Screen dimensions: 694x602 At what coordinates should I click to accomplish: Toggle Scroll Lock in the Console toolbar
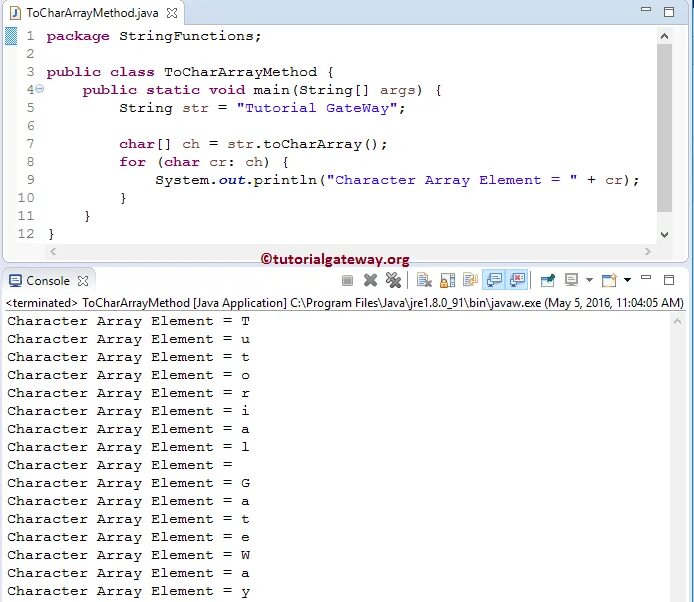(x=447, y=280)
